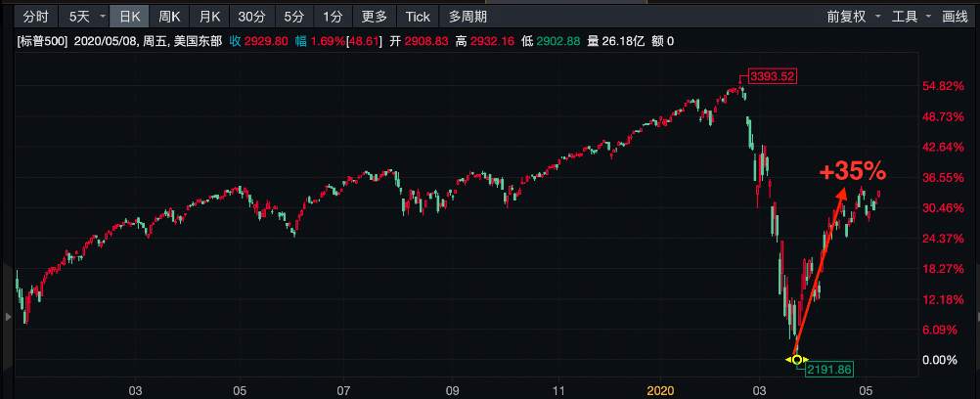Viewport: 980px width, 399px height.
Task: Open the 多周期 multi-period view
Action: (468, 17)
